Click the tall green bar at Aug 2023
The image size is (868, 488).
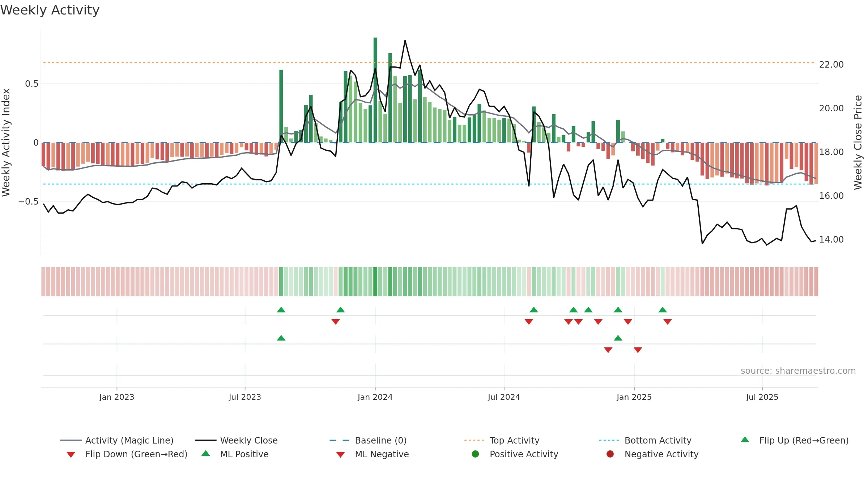pyautogui.click(x=281, y=106)
